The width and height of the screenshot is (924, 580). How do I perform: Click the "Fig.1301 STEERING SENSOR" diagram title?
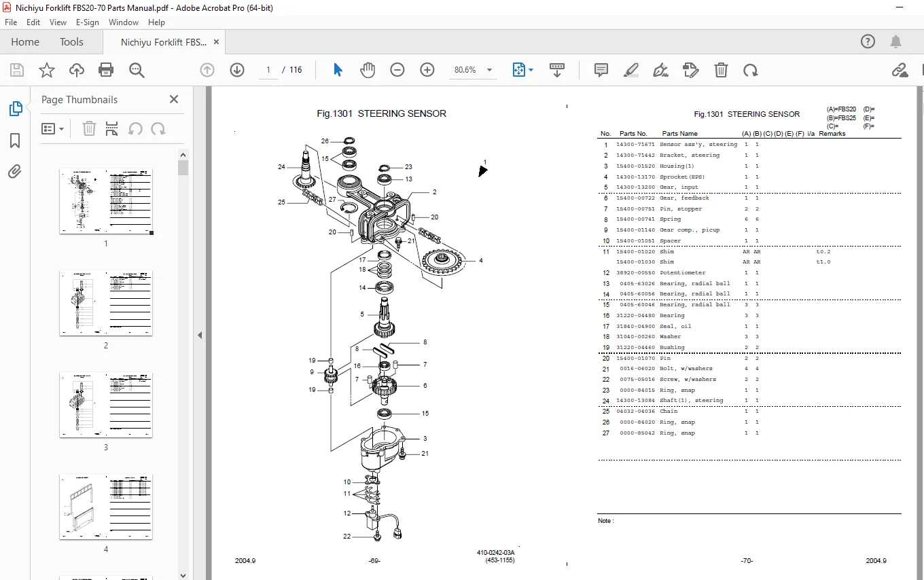coord(382,113)
